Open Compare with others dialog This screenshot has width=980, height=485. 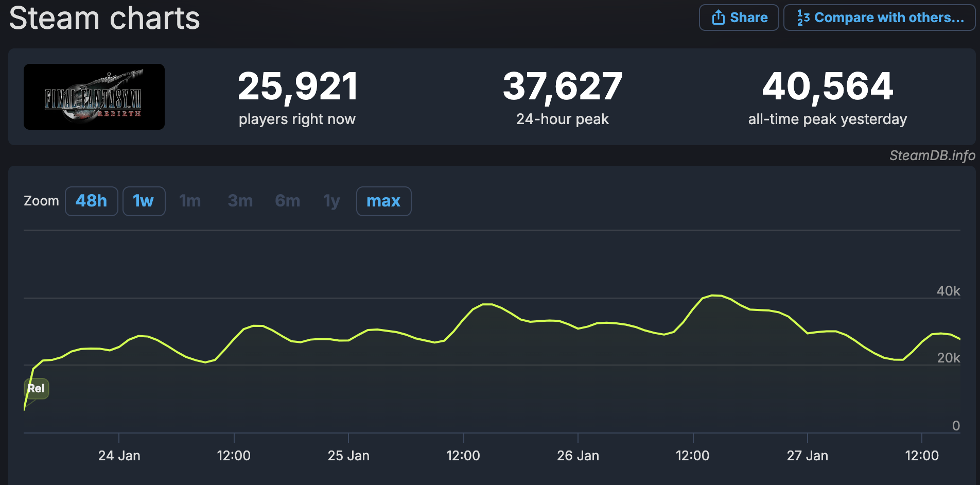(880, 18)
